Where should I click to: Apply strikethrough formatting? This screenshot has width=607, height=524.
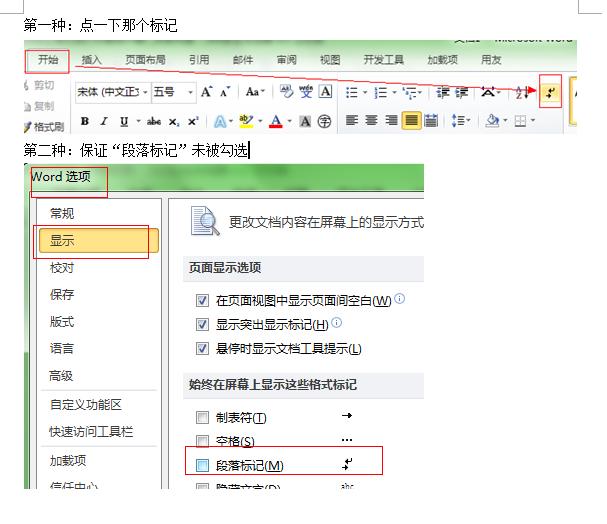click(x=154, y=122)
